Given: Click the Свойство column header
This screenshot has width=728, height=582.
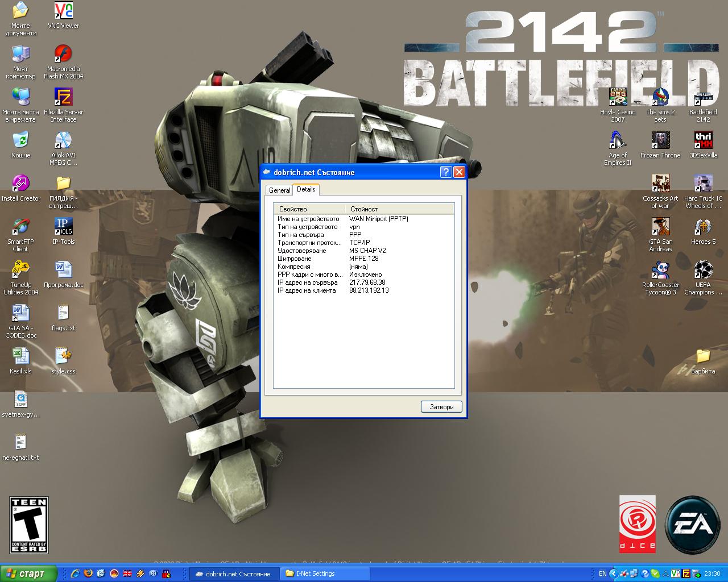Looking at the screenshot, I should tap(309, 209).
